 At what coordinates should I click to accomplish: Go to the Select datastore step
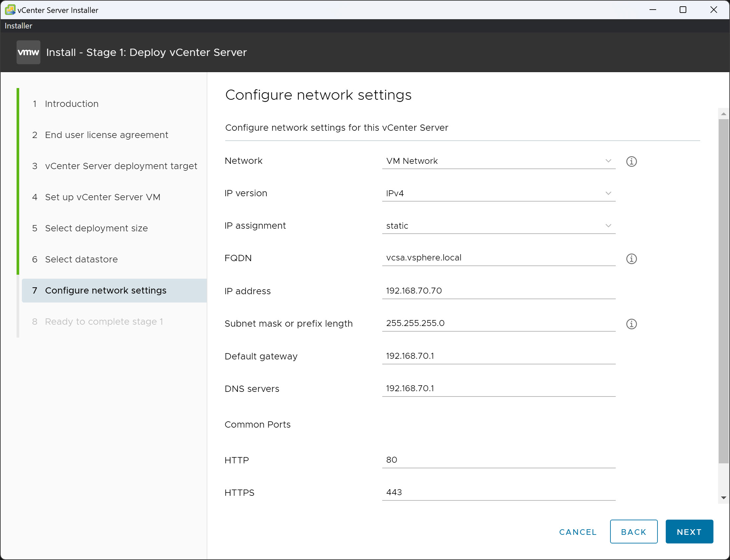click(81, 259)
